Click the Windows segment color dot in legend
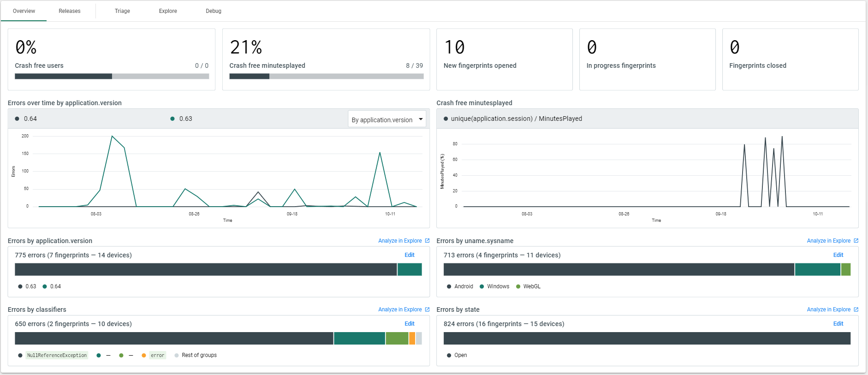This screenshot has height=375, width=868. coord(482,286)
